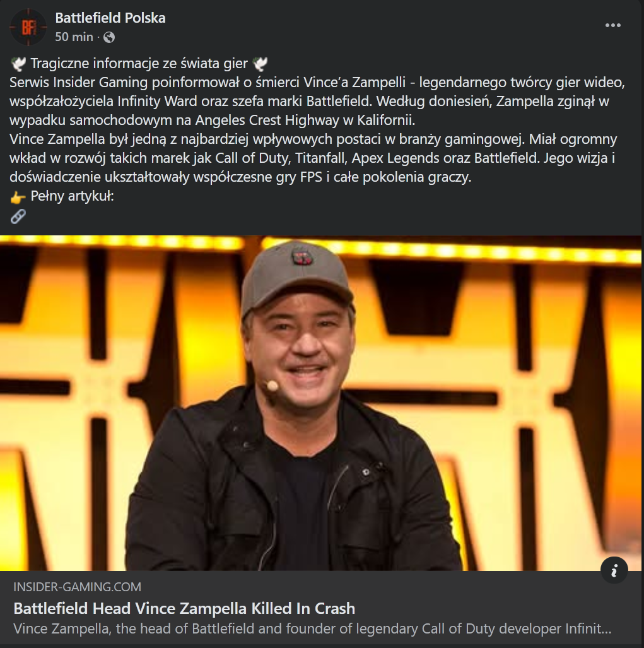Click the headset microphone in the photo

click(x=272, y=386)
